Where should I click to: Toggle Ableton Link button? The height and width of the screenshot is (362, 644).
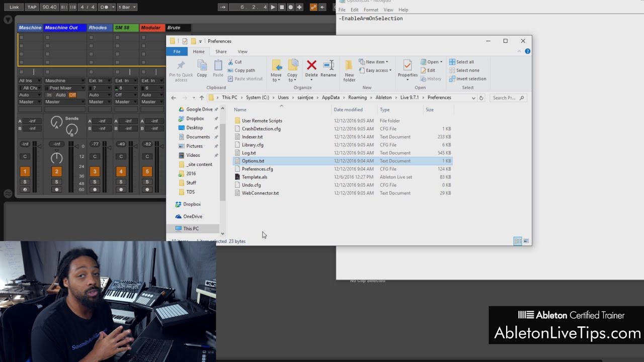tap(14, 7)
